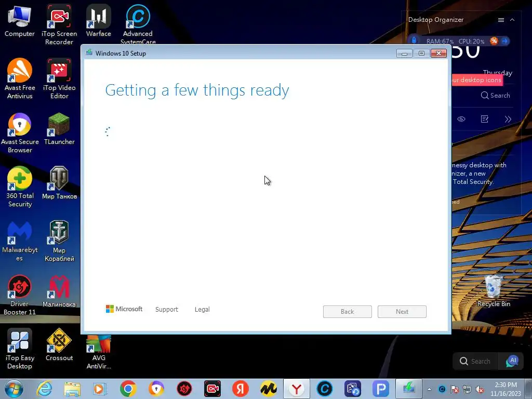The height and width of the screenshot is (399, 532).
Task: Open the Computer desktop icon
Action: point(20,22)
